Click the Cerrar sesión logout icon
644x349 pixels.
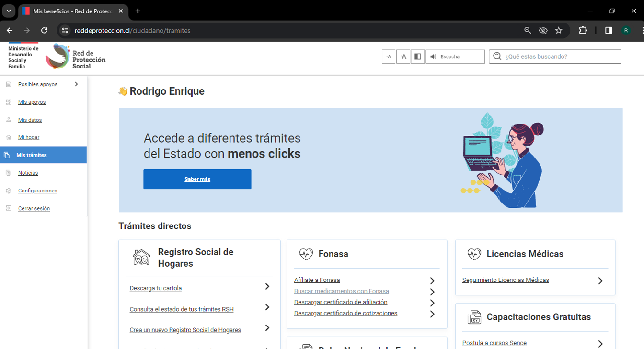[x=9, y=208]
